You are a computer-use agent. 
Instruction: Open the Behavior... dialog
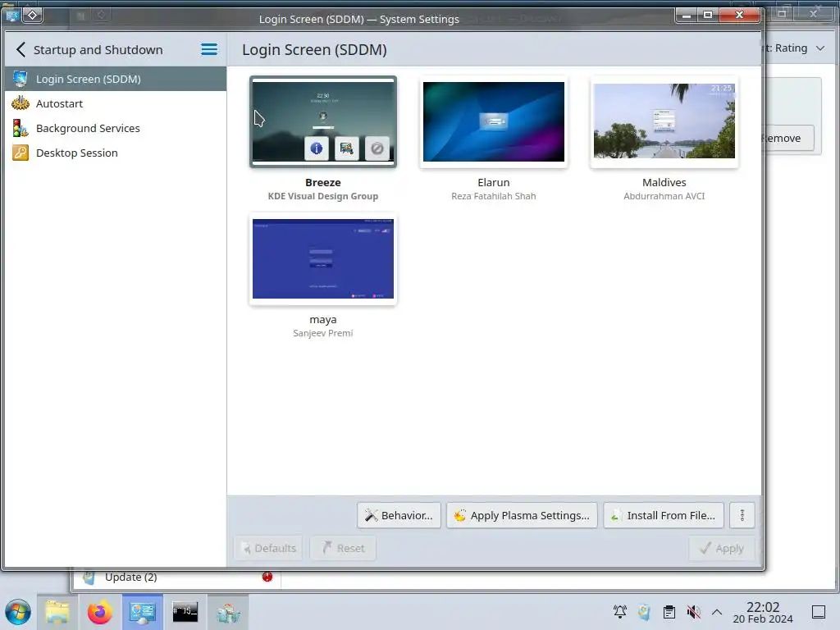coord(399,515)
